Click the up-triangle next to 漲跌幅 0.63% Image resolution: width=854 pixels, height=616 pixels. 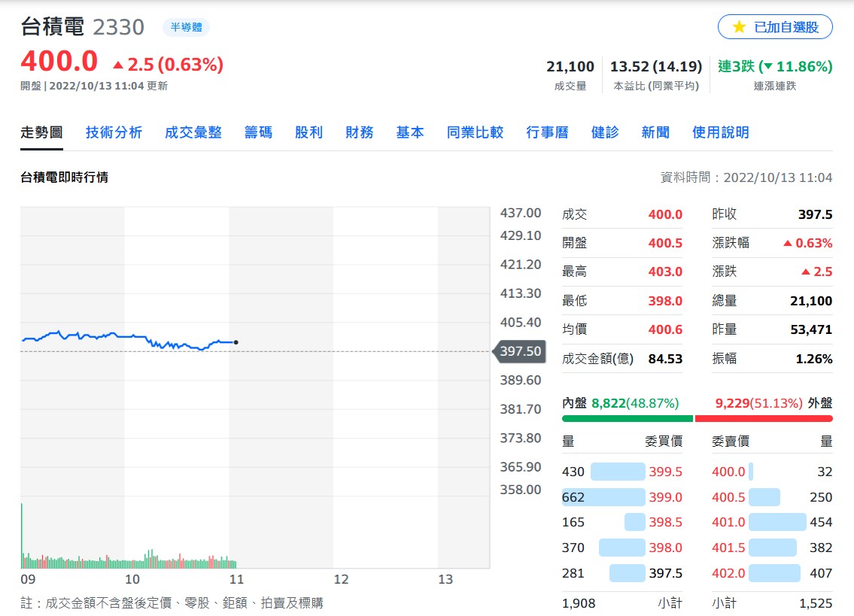(788, 244)
